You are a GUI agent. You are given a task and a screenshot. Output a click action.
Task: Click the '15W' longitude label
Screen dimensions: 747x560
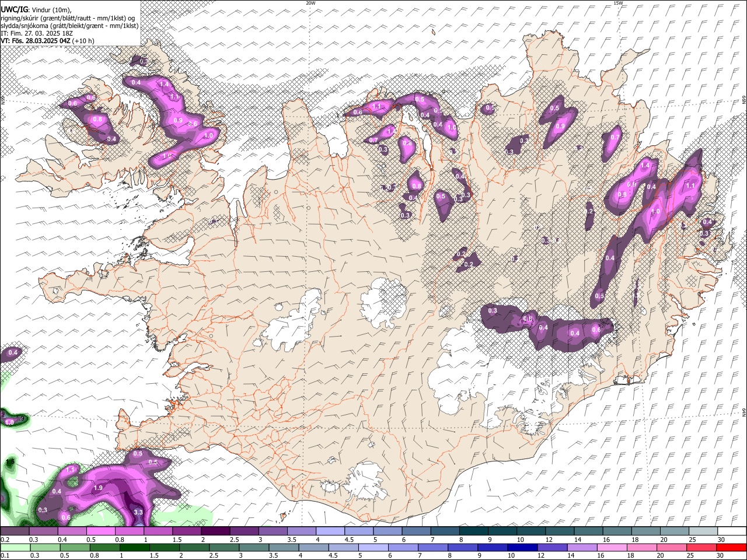pos(618,3)
